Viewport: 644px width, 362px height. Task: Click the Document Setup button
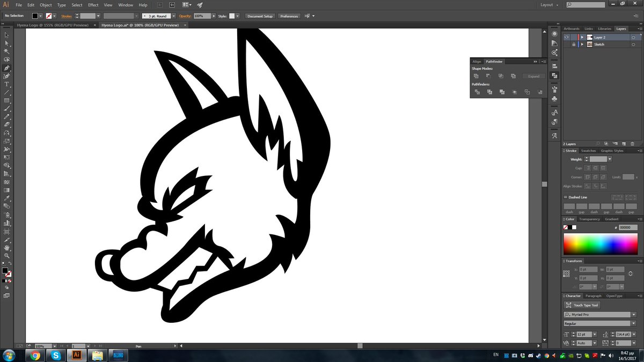point(259,16)
